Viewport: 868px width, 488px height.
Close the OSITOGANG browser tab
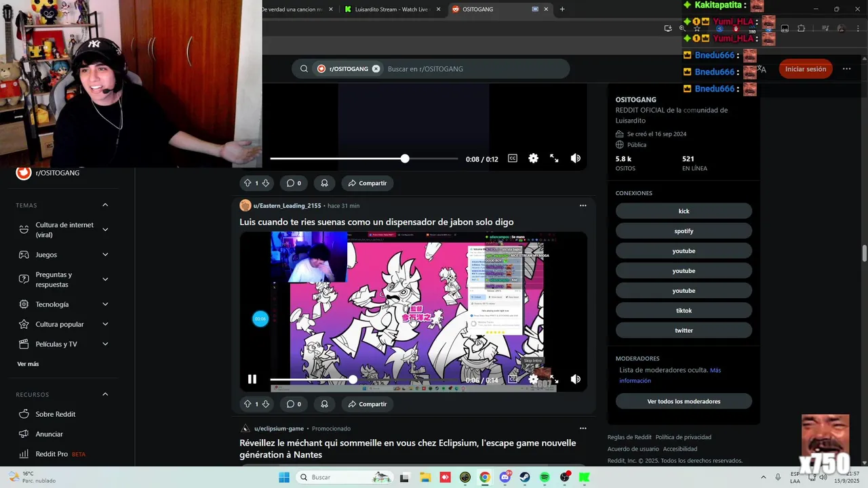[546, 9]
